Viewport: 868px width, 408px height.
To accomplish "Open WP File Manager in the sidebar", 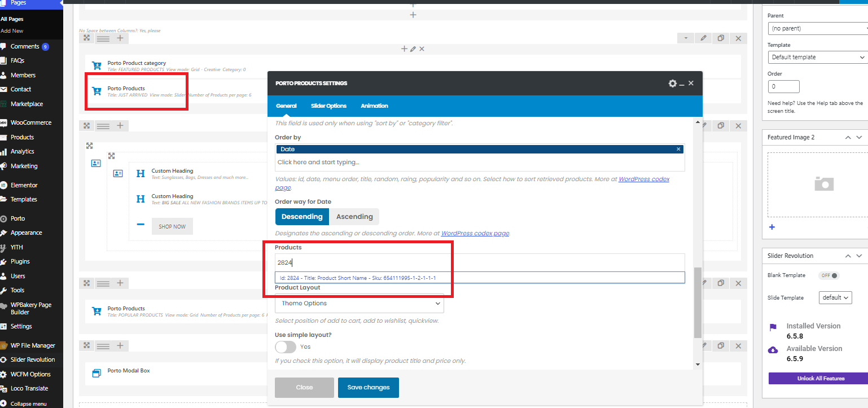I will pos(33,345).
